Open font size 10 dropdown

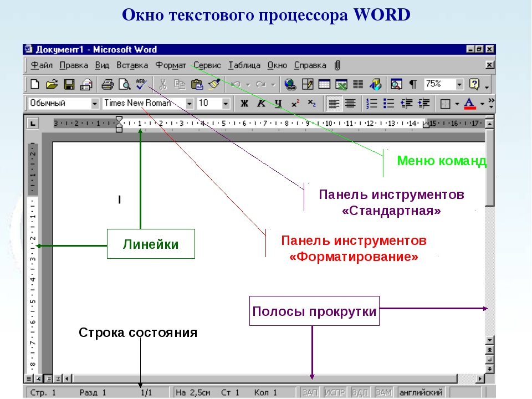(x=226, y=104)
